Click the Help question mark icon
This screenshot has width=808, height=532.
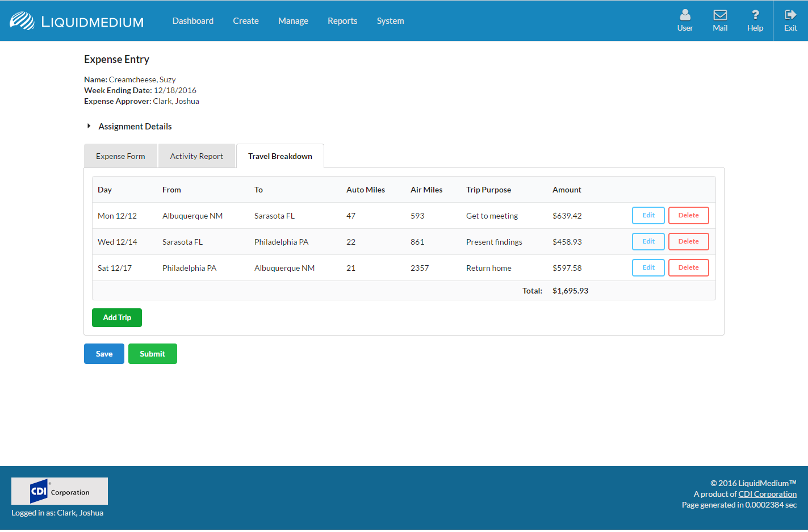click(755, 15)
